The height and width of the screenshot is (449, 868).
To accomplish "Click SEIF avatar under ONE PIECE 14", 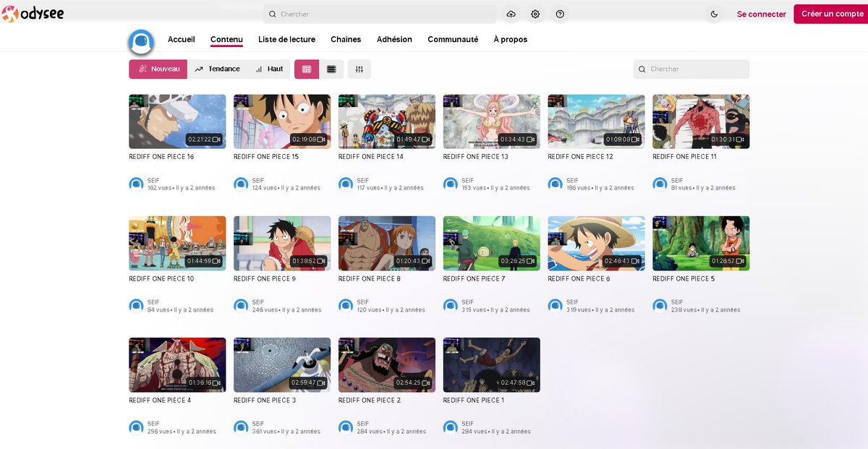I will point(346,184).
